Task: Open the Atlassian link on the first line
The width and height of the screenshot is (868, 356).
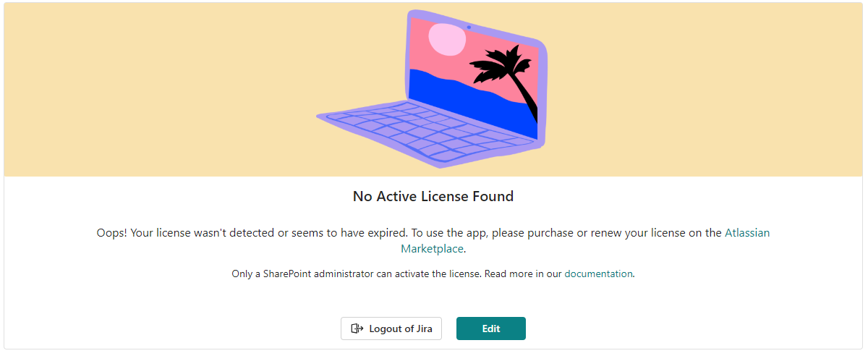Action: 747,233
